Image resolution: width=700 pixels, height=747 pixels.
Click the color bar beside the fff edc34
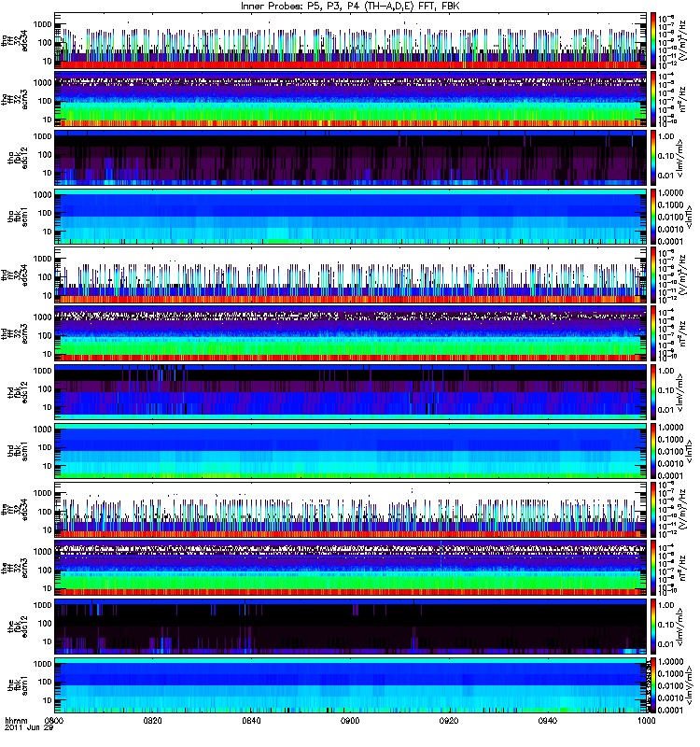(653, 509)
